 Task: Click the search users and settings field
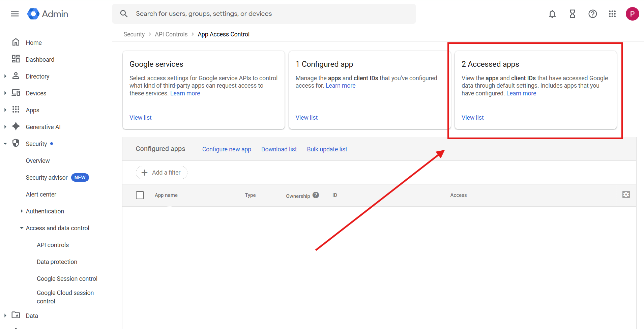click(x=264, y=14)
